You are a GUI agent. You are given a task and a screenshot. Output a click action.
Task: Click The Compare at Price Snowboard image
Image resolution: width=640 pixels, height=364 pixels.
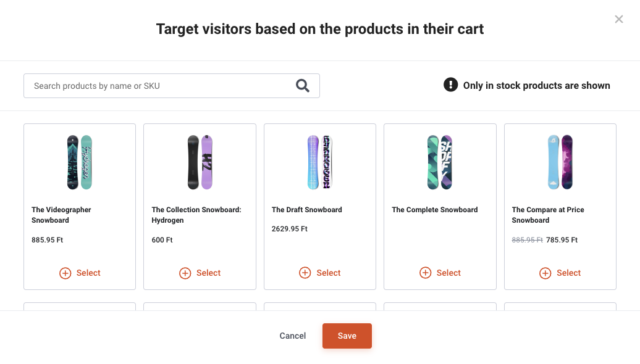point(560,162)
